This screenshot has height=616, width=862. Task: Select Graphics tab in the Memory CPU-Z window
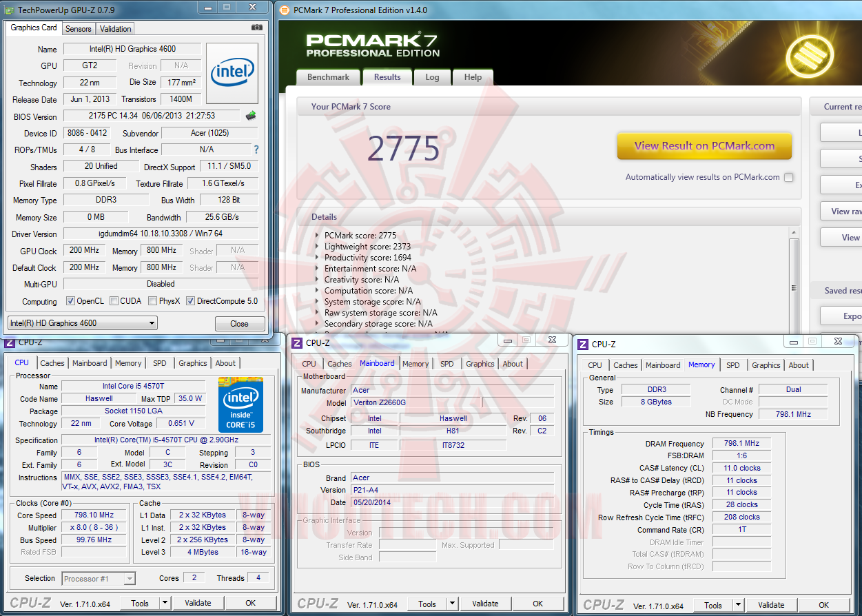point(766,365)
